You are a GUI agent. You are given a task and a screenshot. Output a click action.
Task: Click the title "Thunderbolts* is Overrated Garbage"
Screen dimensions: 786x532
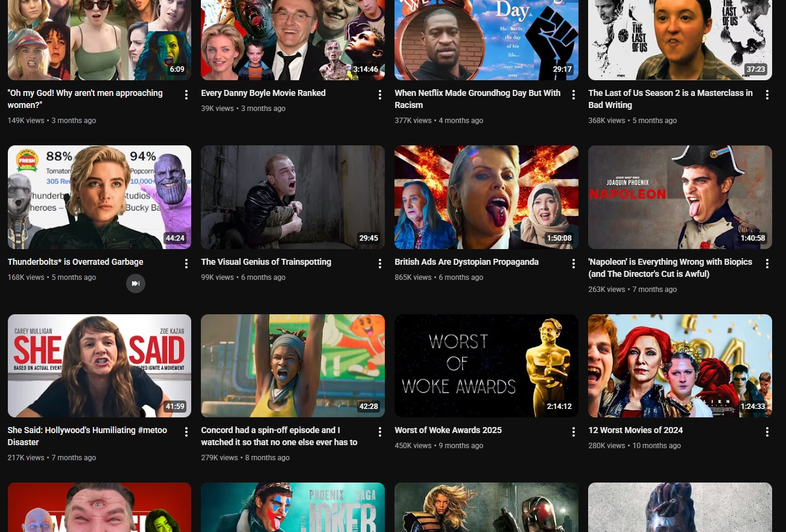(x=75, y=262)
